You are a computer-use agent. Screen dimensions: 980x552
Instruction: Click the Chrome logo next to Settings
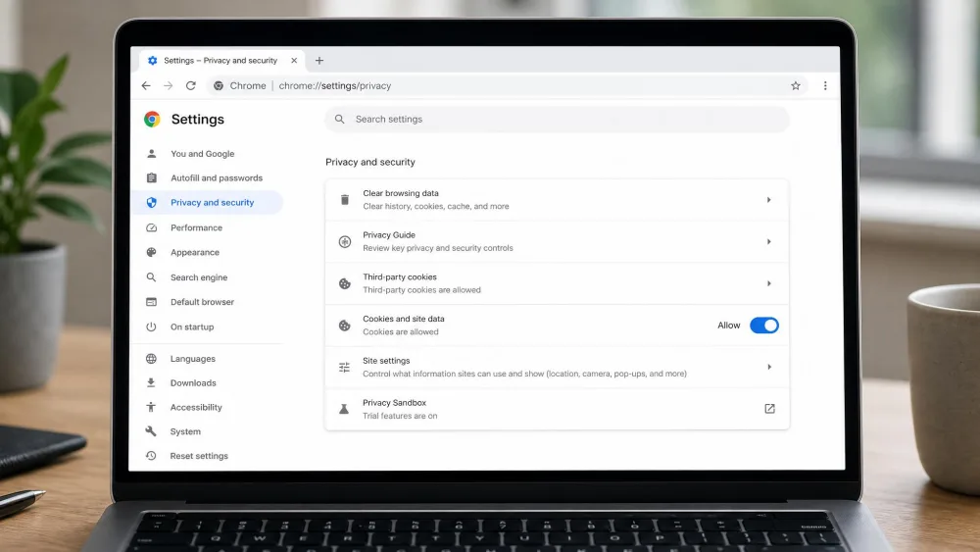click(x=152, y=119)
